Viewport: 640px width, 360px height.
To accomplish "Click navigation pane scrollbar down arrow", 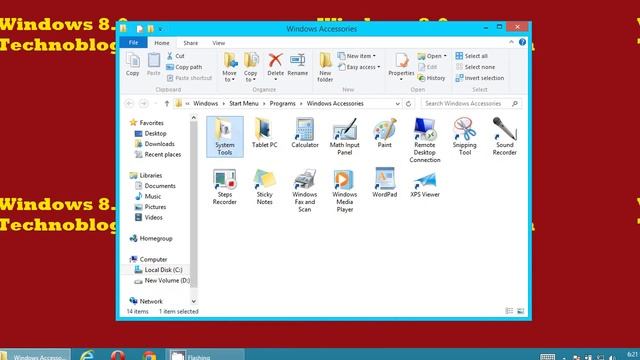I will [x=193, y=301].
